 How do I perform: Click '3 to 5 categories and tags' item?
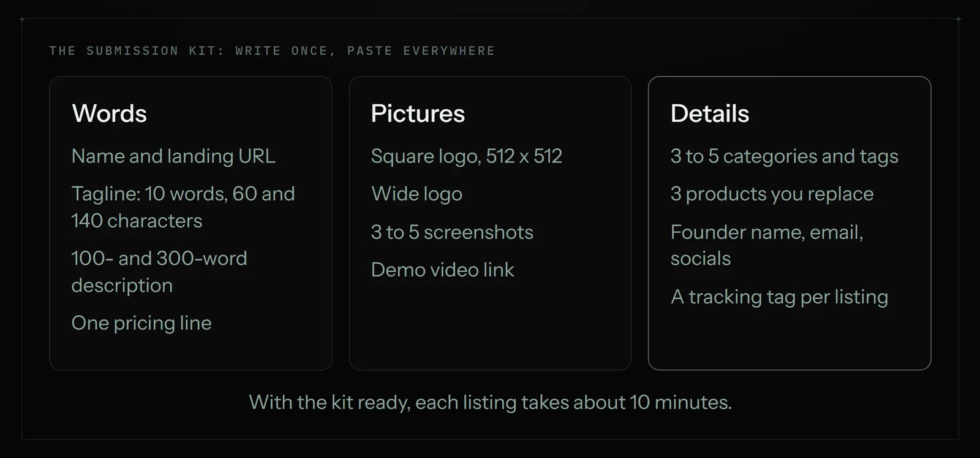click(x=785, y=156)
